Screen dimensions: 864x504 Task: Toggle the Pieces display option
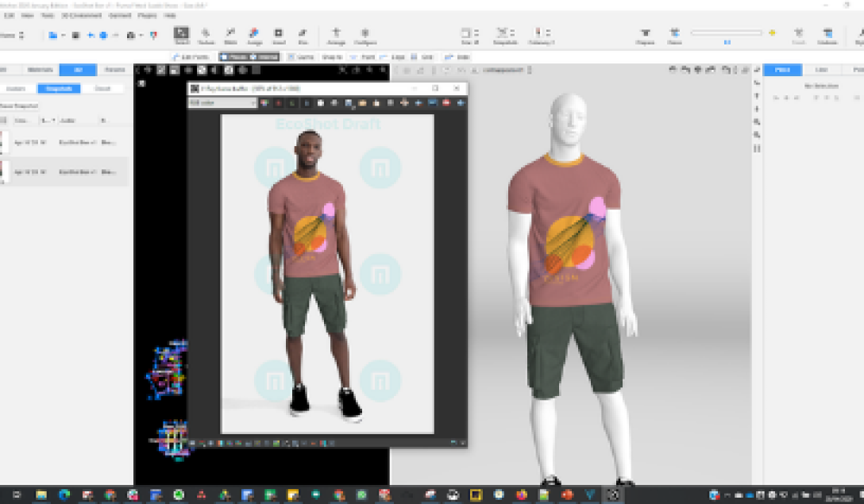point(233,57)
